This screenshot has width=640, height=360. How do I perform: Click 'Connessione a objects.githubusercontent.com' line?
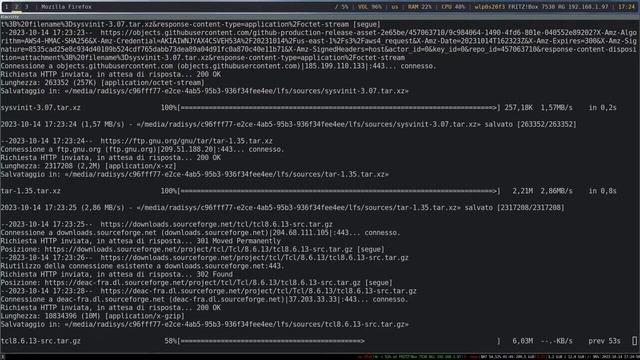[x=218, y=66]
